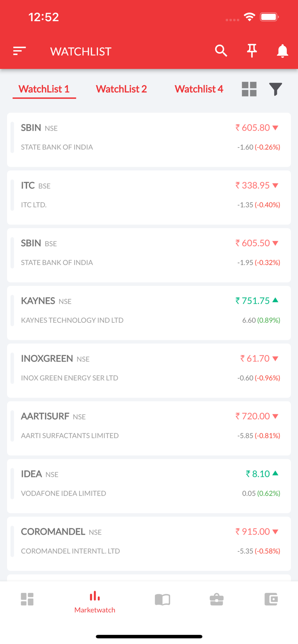Open dashboard icon in bottom bar
This screenshot has height=644, width=298.
click(27, 599)
